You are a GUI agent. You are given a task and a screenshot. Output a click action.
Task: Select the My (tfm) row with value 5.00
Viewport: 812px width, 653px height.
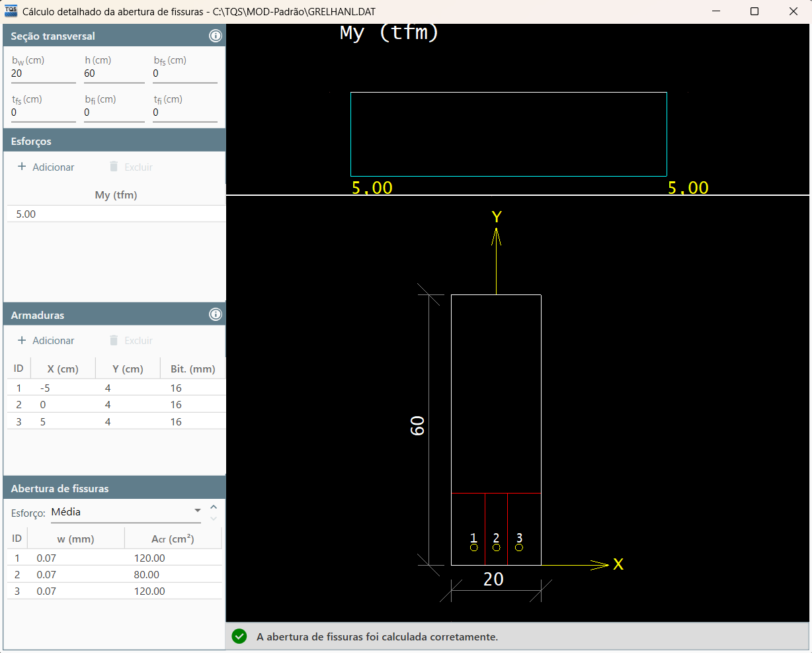(116, 214)
